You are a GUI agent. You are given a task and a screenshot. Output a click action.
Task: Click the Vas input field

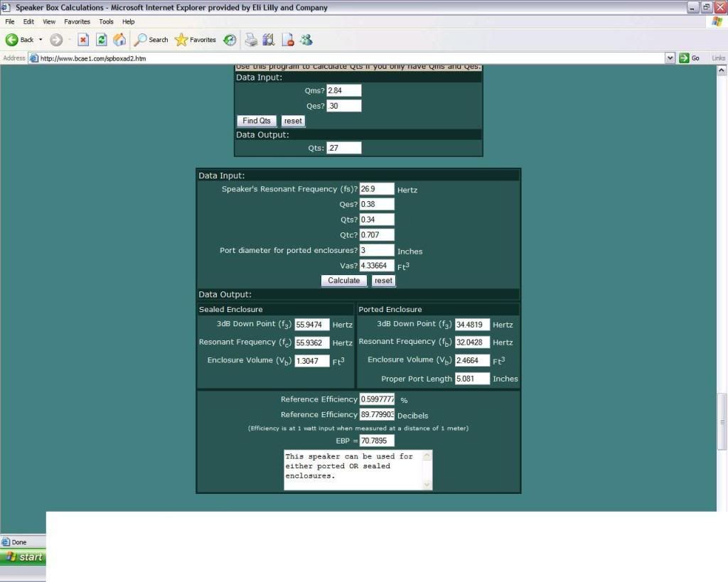377,266
